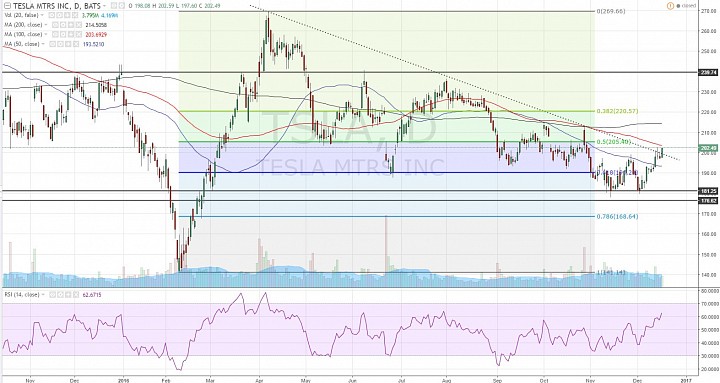720x383 pixels.
Task: Click the orange delayed-data info icon
Action: click(x=670, y=6)
